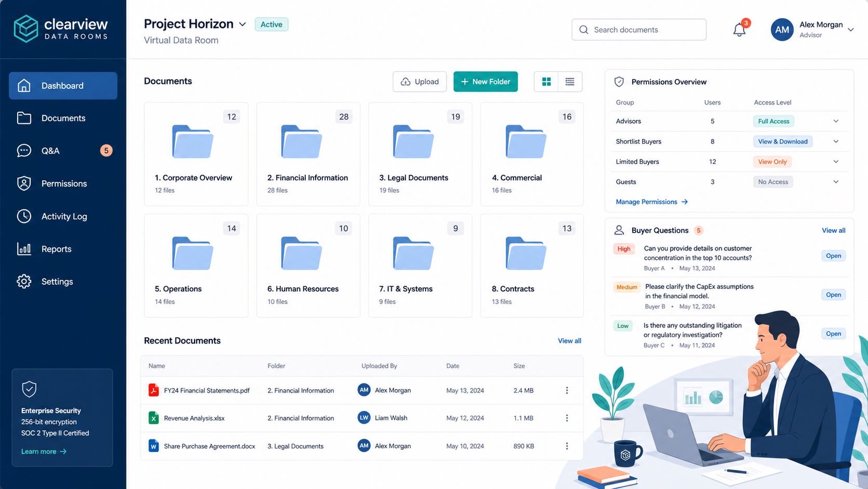Open the Financial Information folder card
This screenshot has width=868, height=489.
[x=308, y=154]
